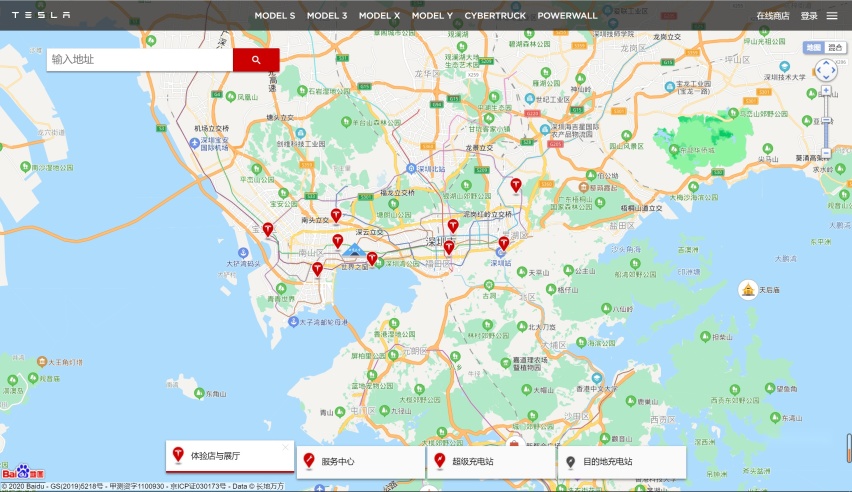Switch map type to 地图 view
The image size is (852, 492).
[x=813, y=48]
